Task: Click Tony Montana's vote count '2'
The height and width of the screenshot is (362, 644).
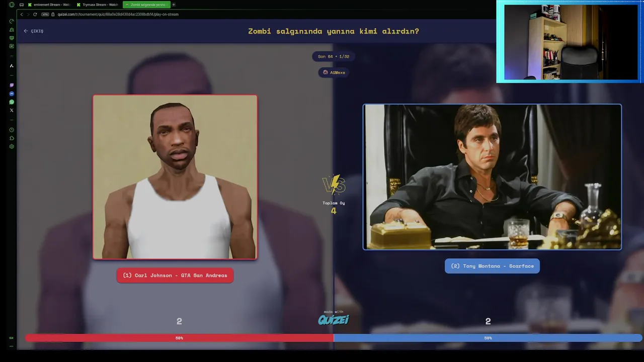Action: coord(488,321)
